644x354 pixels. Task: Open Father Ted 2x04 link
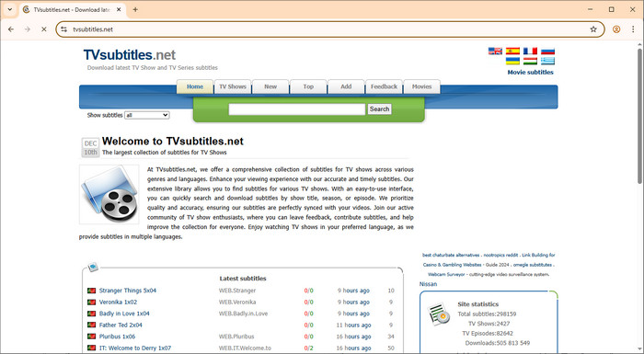click(121, 325)
